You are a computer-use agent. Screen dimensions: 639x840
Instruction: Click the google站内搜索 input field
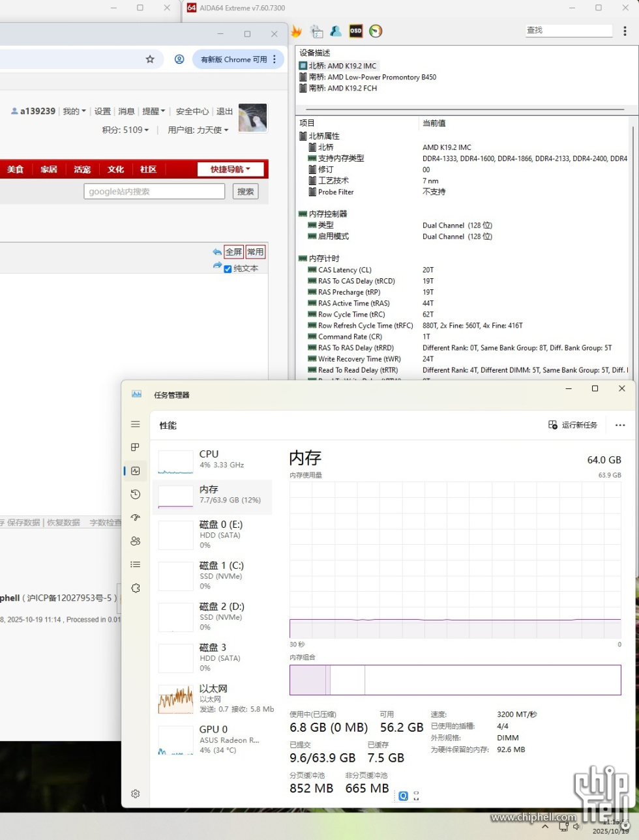[x=154, y=192]
